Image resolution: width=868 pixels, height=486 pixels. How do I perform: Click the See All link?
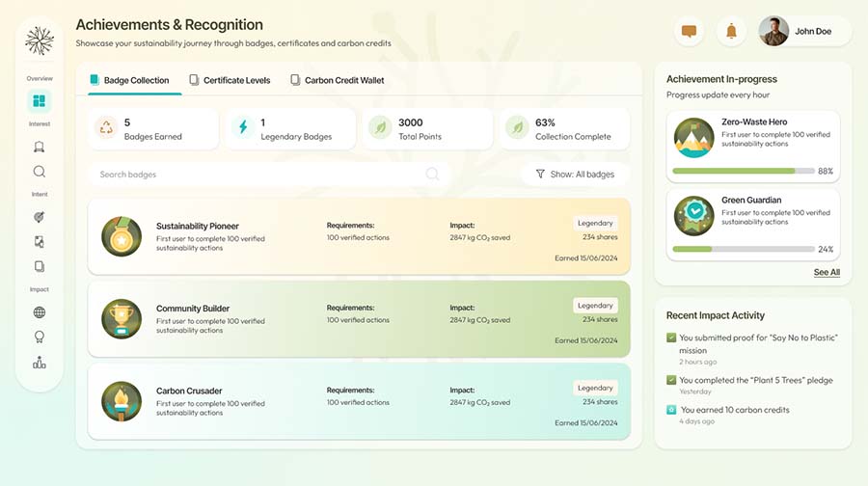[x=827, y=273]
